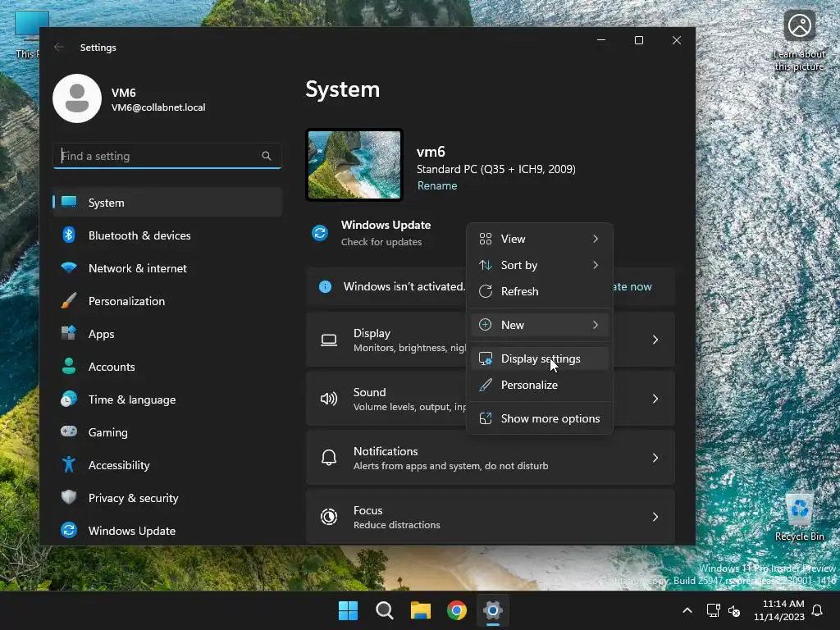The width and height of the screenshot is (840, 630).
Task: Open System in the settings sidebar
Action: 167,203
